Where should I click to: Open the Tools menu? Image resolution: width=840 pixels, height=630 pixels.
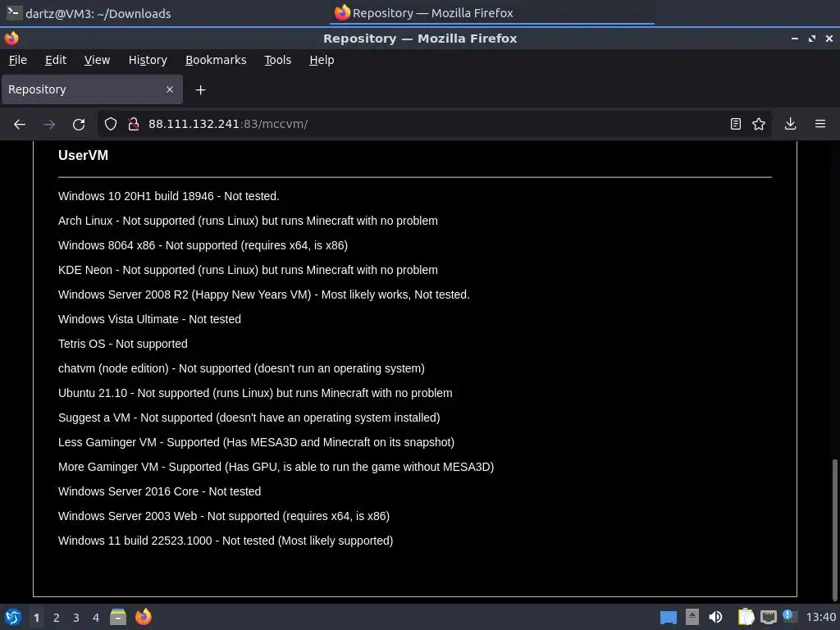click(x=277, y=60)
